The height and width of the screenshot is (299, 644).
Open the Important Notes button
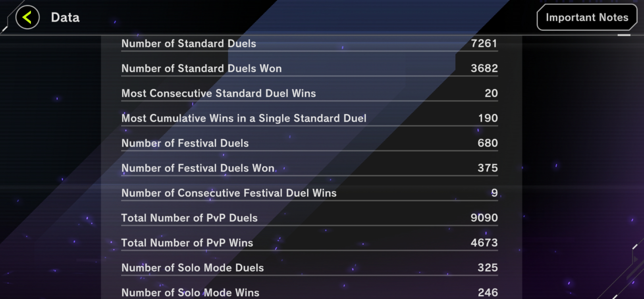pyautogui.click(x=587, y=17)
